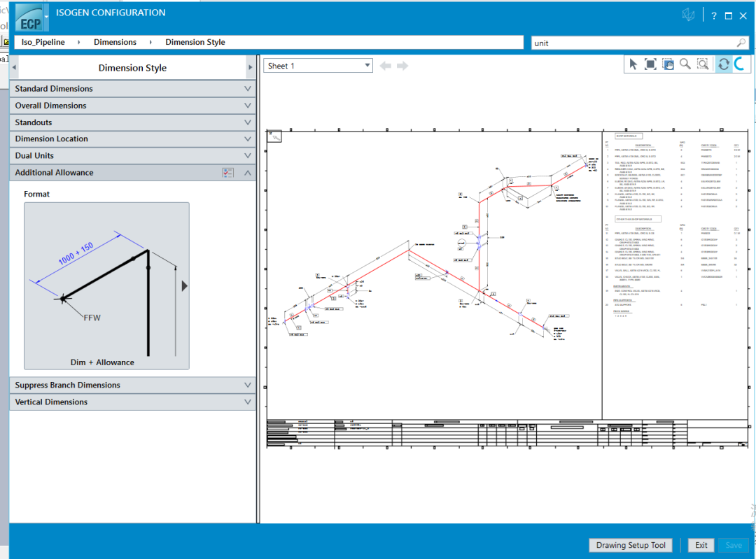Expand Suppress Branch Dimensions section
Image resolution: width=756 pixels, height=559 pixels.
tap(132, 385)
